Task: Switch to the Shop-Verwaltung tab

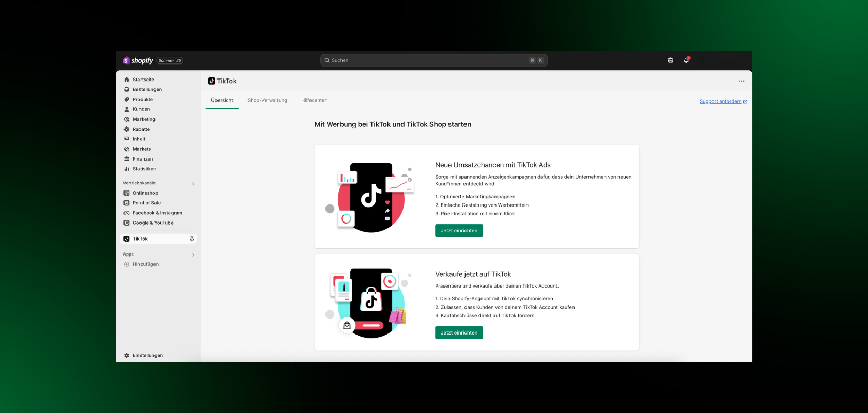Action: coord(267,100)
